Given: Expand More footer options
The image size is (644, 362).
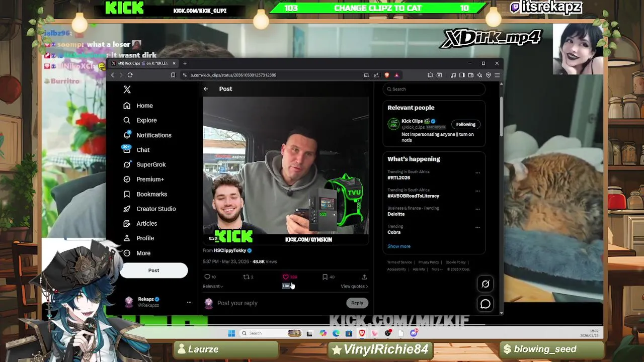Looking at the screenshot, I should point(437,269).
